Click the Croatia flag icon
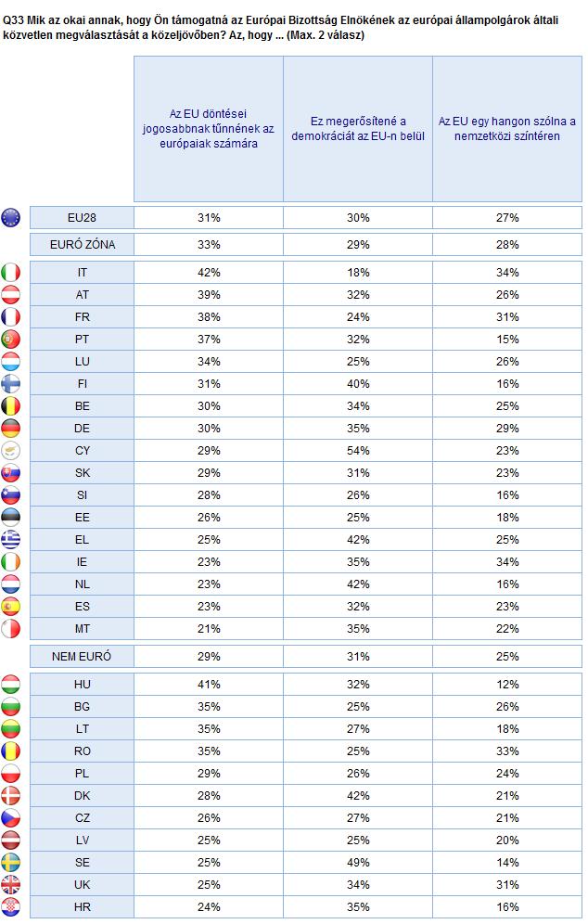The height and width of the screenshot is (924, 588). click(10, 907)
